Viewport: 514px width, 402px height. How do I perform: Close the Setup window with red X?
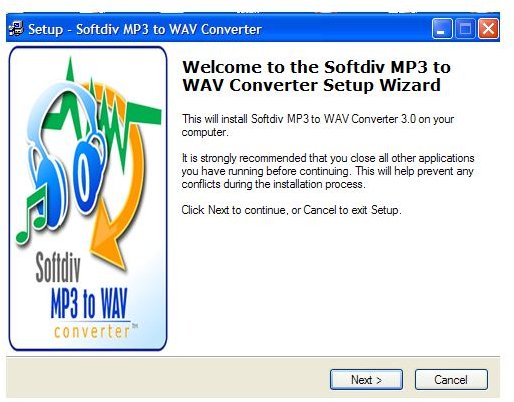pos(488,29)
